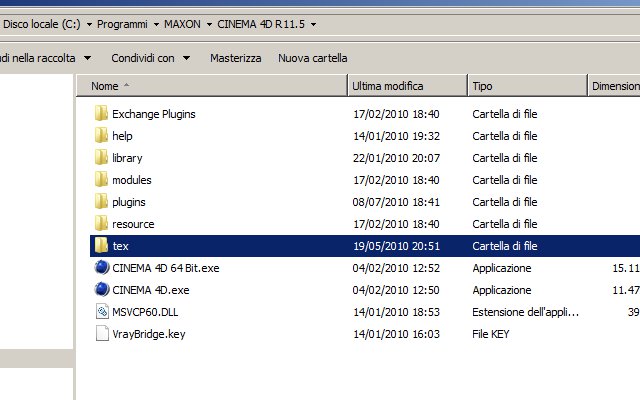This screenshot has height=400, width=640.
Task: Click the 'Estensione dell'appli...' type cell
Action: coord(525,312)
